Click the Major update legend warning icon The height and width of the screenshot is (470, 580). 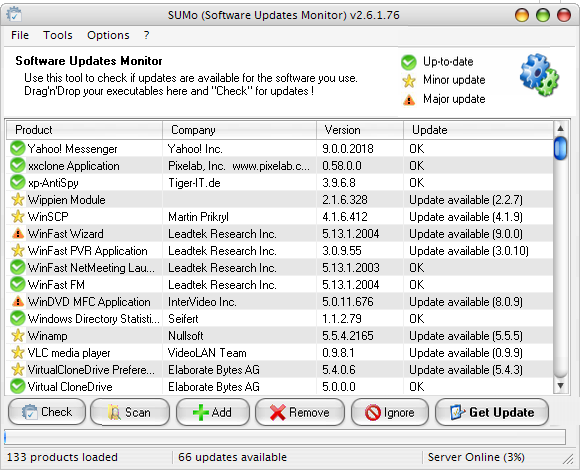[x=409, y=99]
